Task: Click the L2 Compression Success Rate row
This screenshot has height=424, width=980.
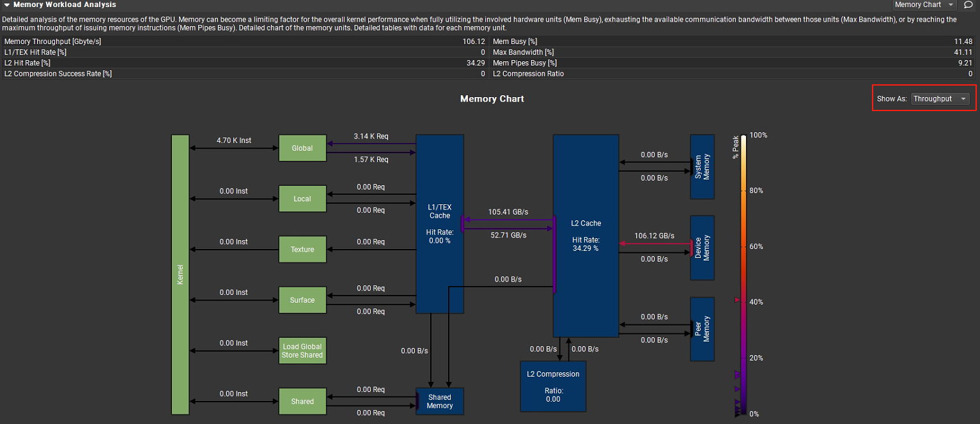Action: pos(245,74)
